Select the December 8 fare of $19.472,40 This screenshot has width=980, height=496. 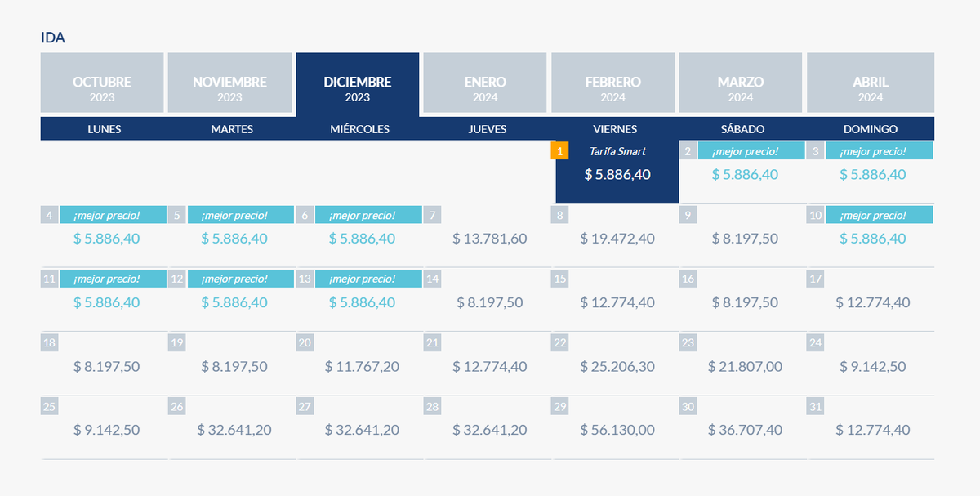(617, 238)
